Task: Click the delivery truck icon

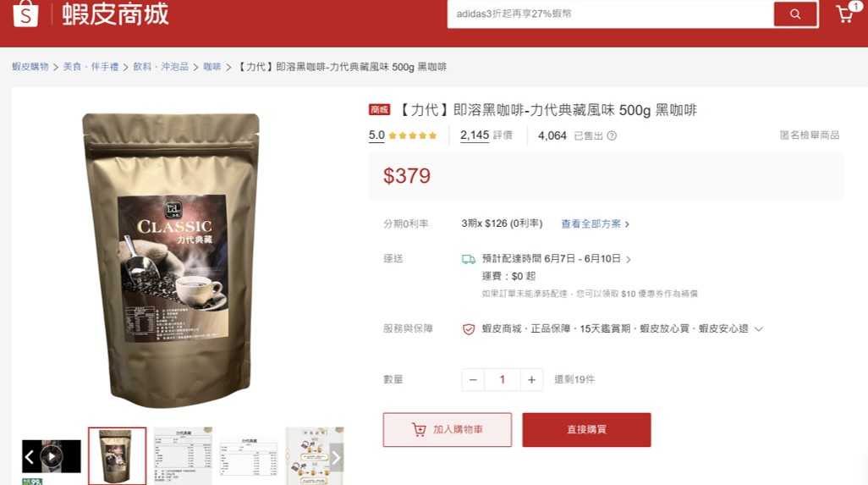Action: coord(469,259)
